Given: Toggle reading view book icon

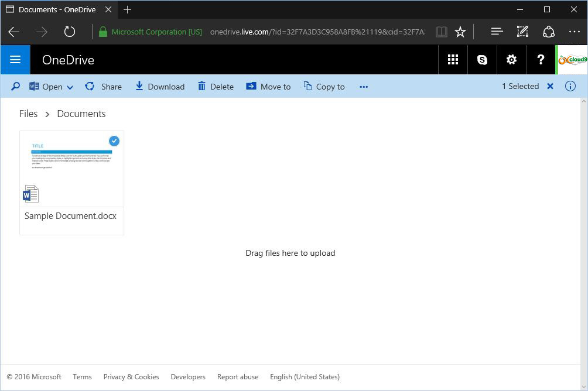Looking at the screenshot, I should (x=442, y=32).
